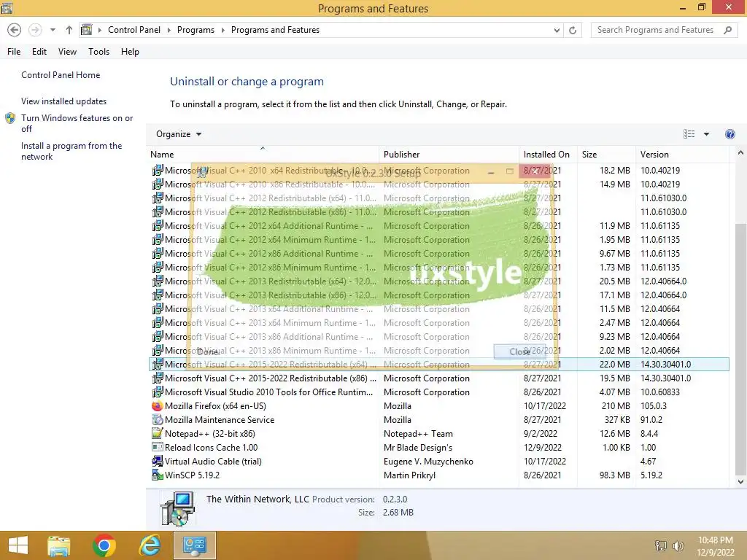747x560 pixels.
Task: Expand the Organize dropdown
Action: 179,134
